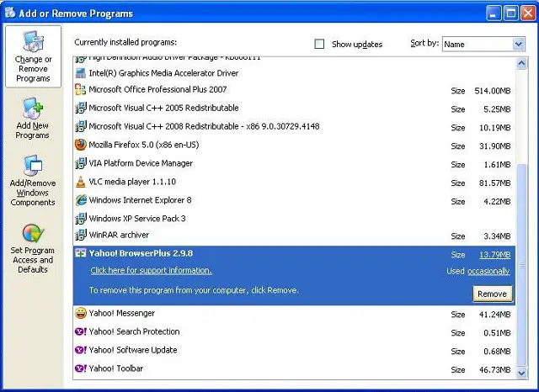Image resolution: width=539 pixels, height=392 pixels.
Task: Click the WinRAR archiver icon
Action: (x=81, y=236)
